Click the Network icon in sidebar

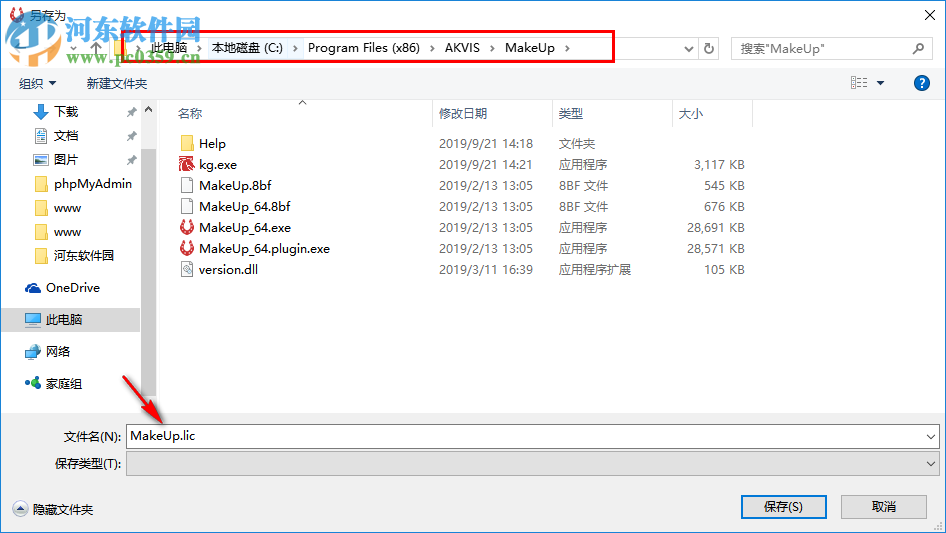pos(33,352)
